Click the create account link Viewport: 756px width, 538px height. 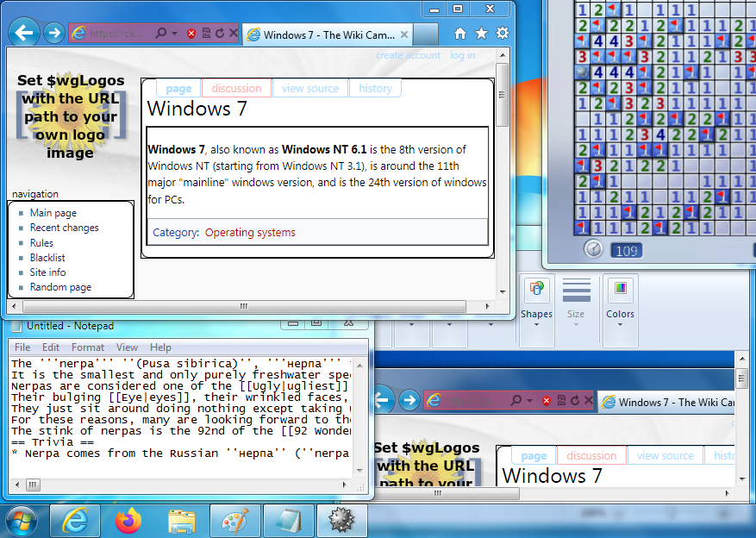pos(408,55)
